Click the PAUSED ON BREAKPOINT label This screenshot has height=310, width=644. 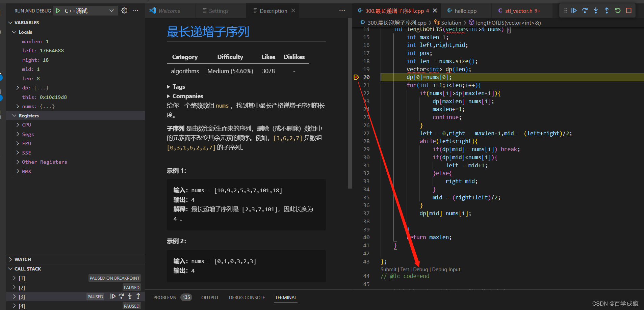pyautogui.click(x=114, y=278)
